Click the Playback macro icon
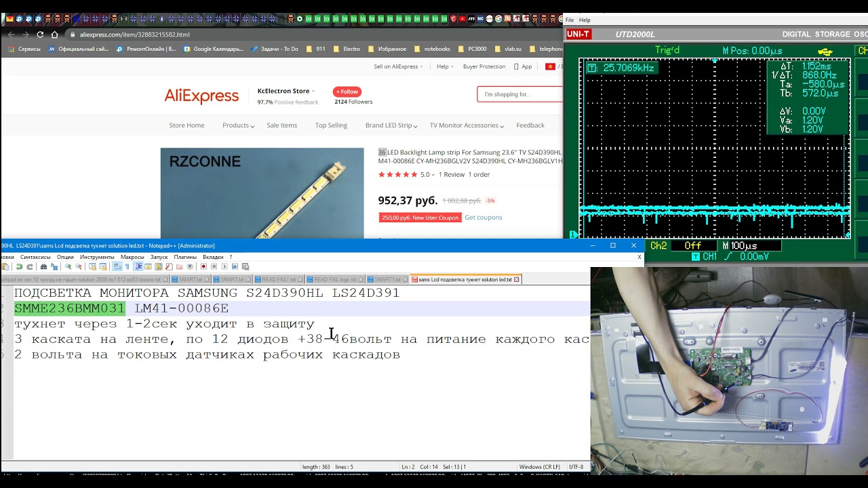Viewport: 868px width, 488px height. 224,266
